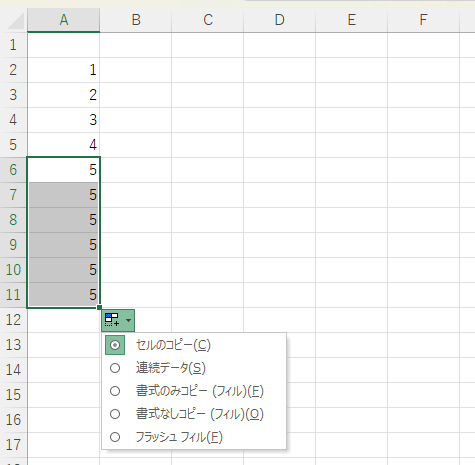Select row 9 header

point(13,245)
